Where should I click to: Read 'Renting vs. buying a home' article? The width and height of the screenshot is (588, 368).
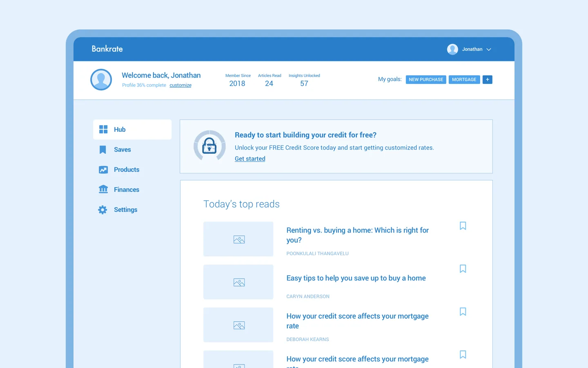pyautogui.click(x=358, y=235)
